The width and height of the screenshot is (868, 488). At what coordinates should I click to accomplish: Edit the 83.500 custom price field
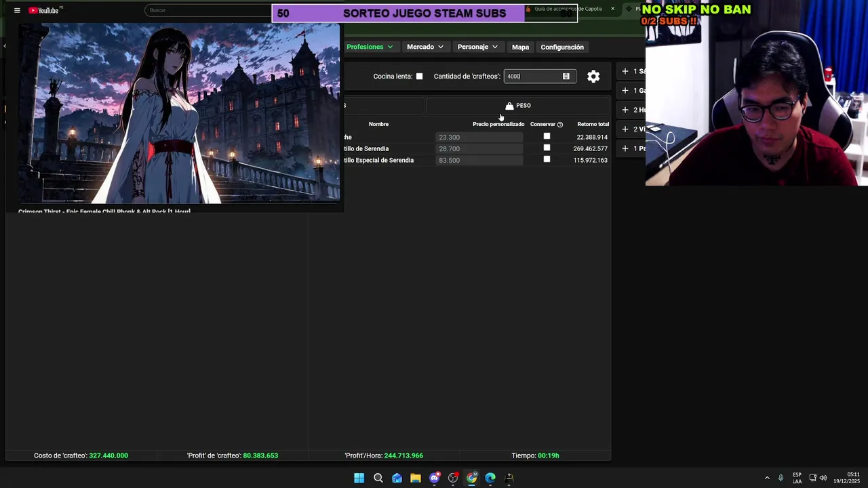point(479,160)
